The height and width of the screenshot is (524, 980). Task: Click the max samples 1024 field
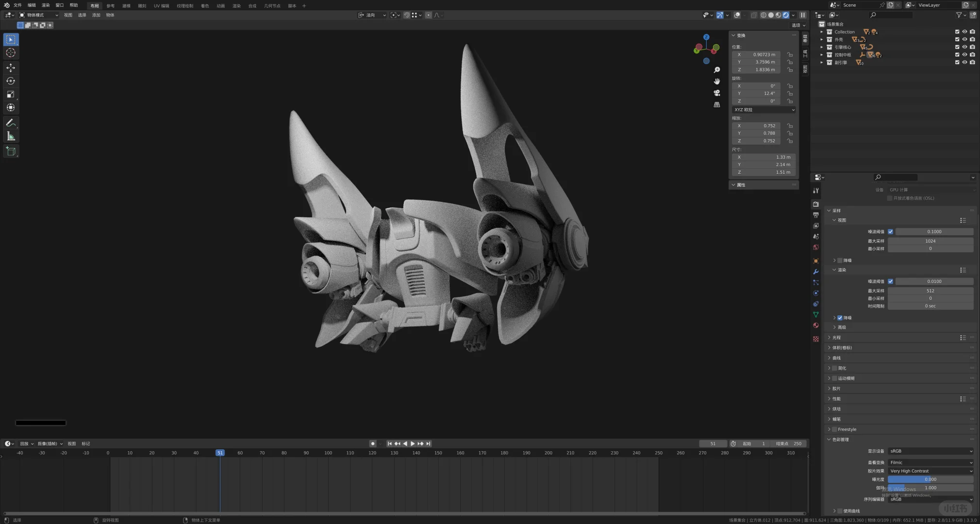click(x=930, y=241)
